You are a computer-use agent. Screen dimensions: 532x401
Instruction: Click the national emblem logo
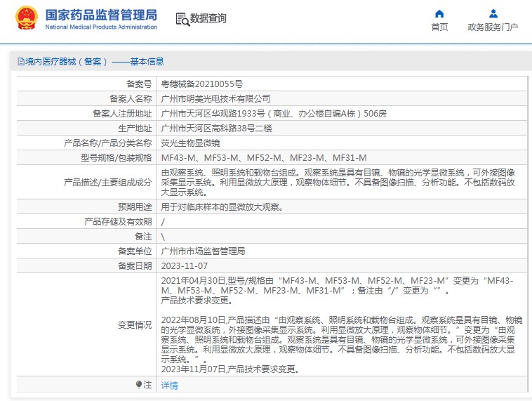(27, 18)
